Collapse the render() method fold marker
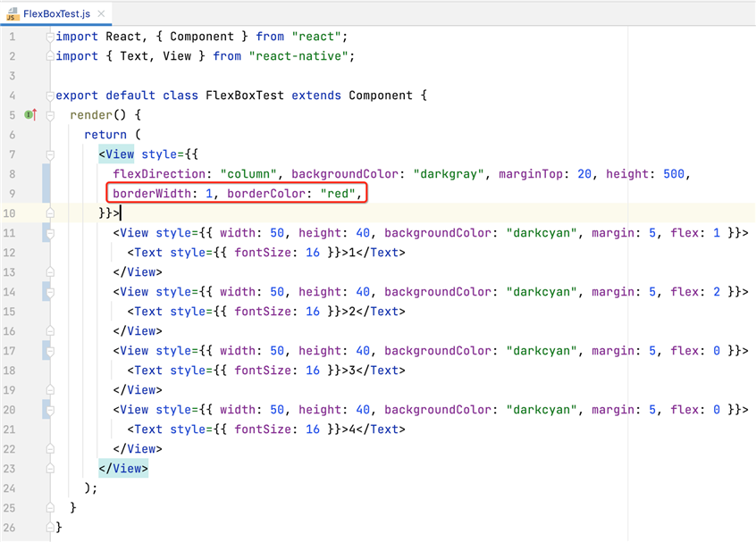 click(50, 115)
